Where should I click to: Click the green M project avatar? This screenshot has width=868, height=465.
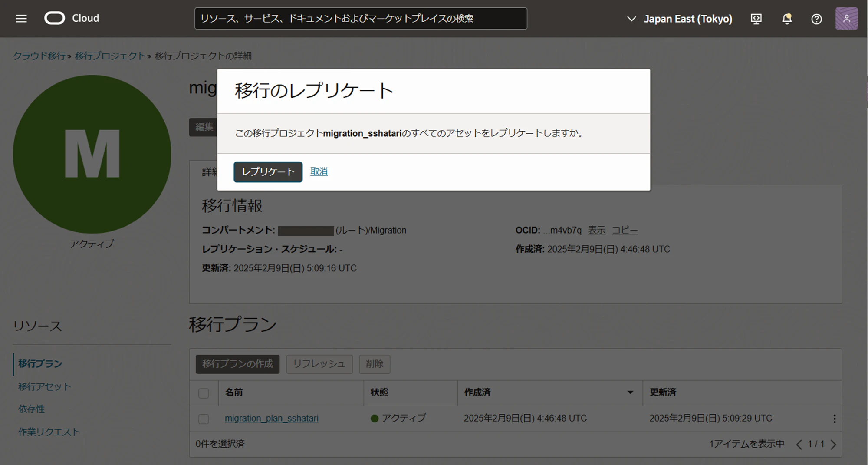point(92,154)
